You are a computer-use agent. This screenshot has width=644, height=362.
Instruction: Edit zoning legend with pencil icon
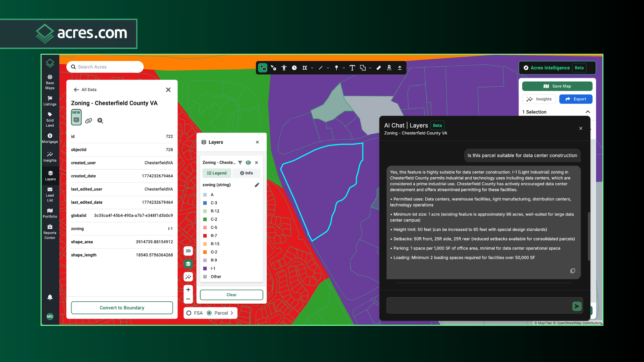(x=257, y=185)
